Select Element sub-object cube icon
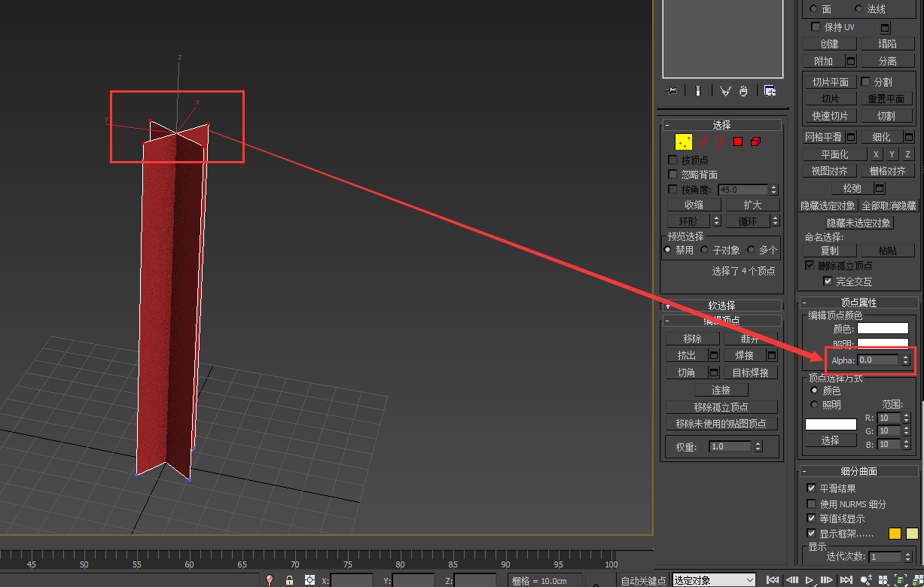Screen dimensions: 924x587 (x=755, y=141)
